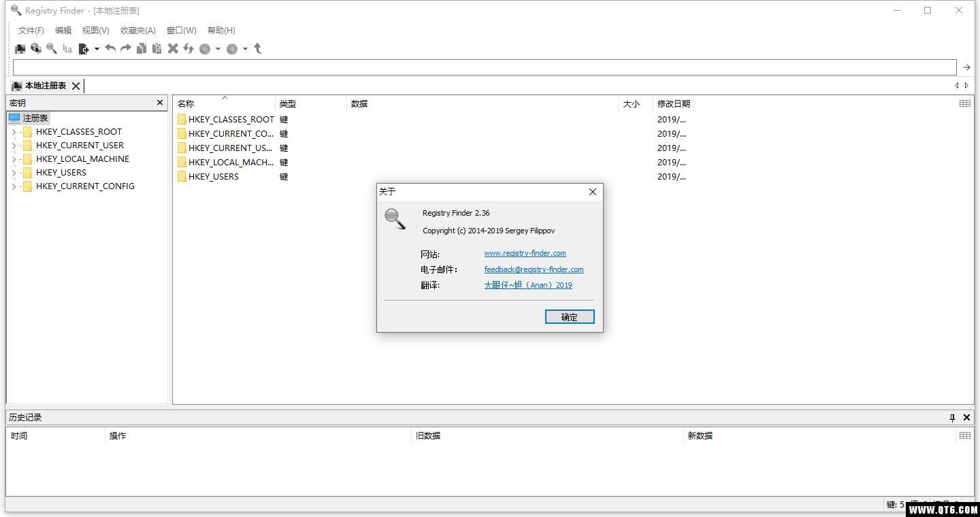Open the 窗口(W) menu
The height and width of the screenshot is (517, 980).
tap(182, 31)
